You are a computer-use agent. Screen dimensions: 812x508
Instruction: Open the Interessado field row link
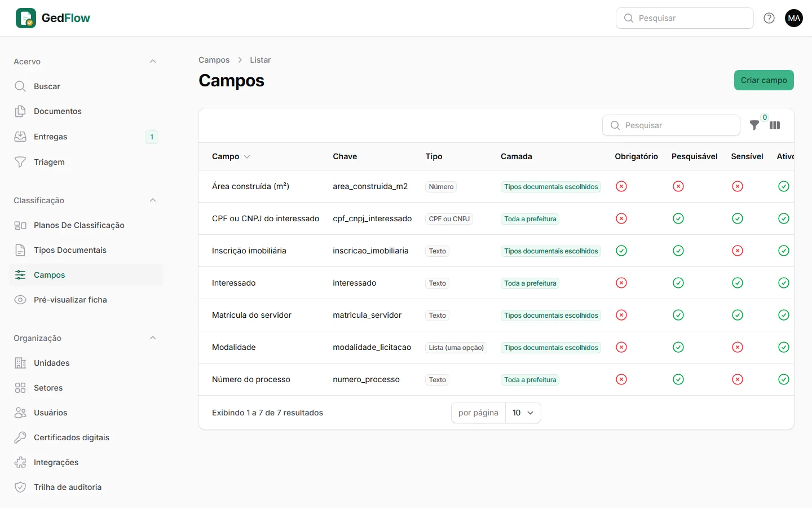point(234,283)
